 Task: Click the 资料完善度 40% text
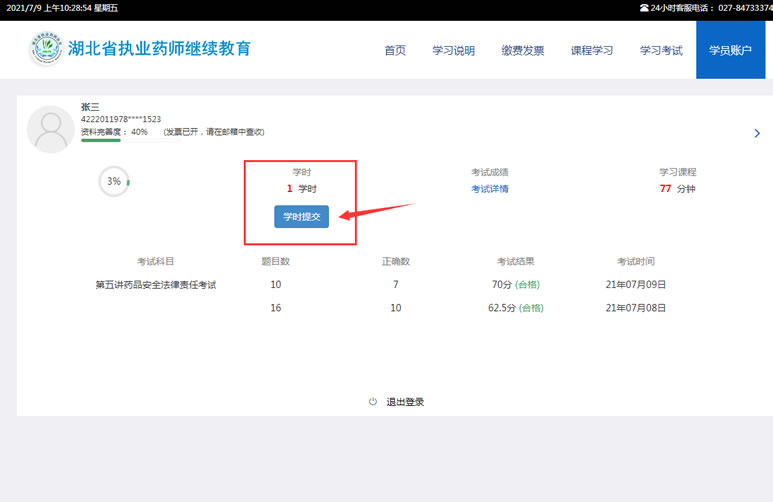(x=114, y=132)
